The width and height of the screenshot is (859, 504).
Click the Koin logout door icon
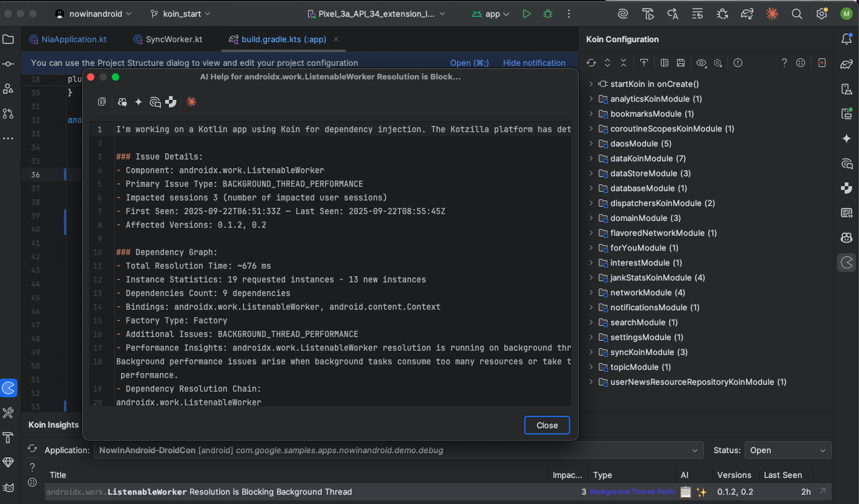[x=821, y=63]
